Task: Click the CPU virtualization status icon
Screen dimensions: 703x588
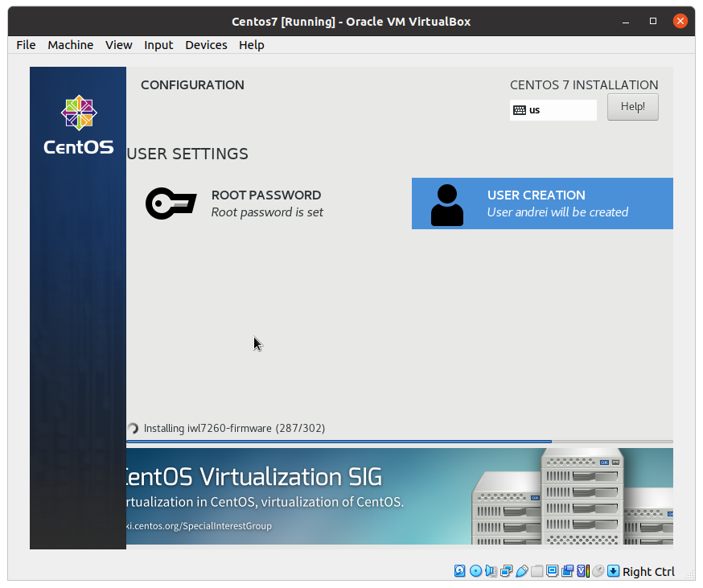Action: tap(583, 571)
